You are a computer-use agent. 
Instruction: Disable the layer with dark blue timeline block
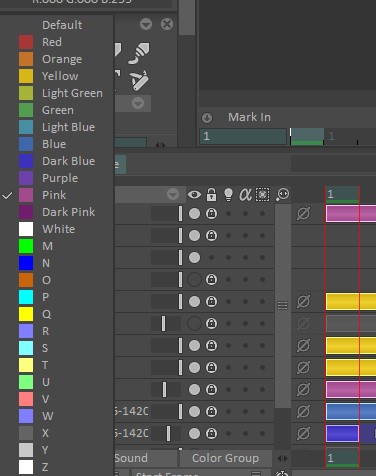click(194, 434)
